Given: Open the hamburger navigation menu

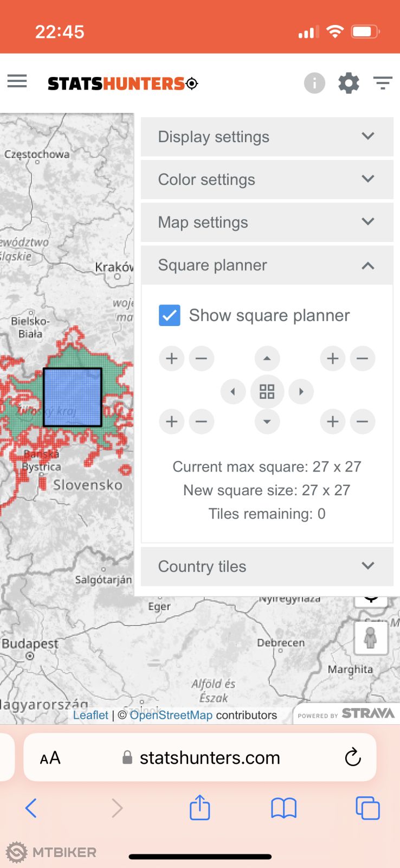Looking at the screenshot, I should pyautogui.click(x=17, y=82).
